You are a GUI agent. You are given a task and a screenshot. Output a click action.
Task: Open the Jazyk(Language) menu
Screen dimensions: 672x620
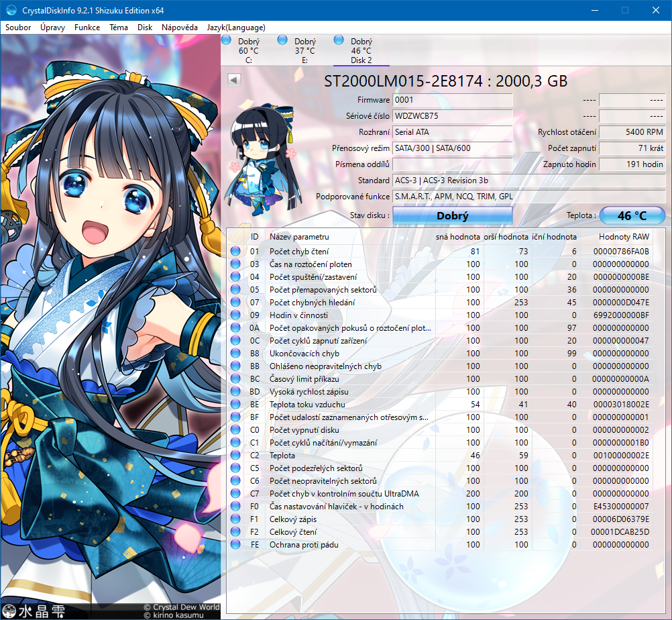coord(236,28)
